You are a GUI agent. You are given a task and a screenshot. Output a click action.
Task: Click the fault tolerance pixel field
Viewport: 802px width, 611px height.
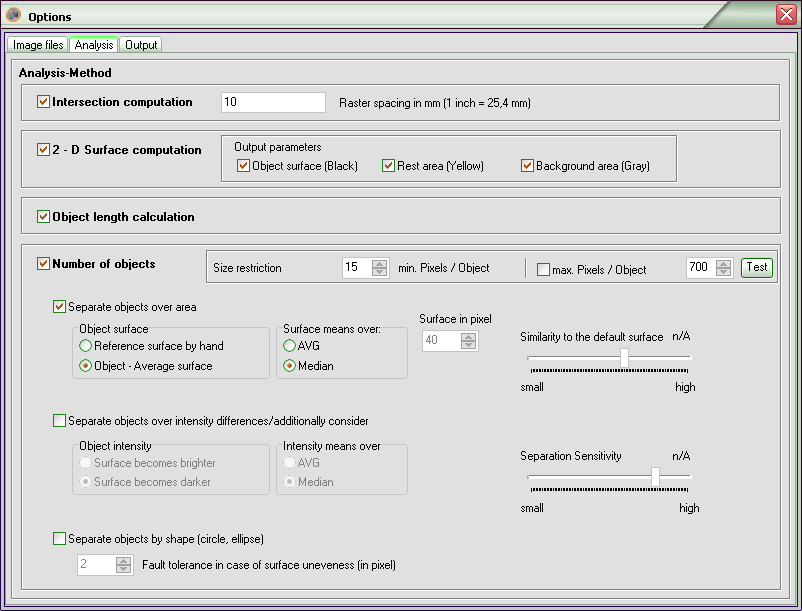point(97,565)
